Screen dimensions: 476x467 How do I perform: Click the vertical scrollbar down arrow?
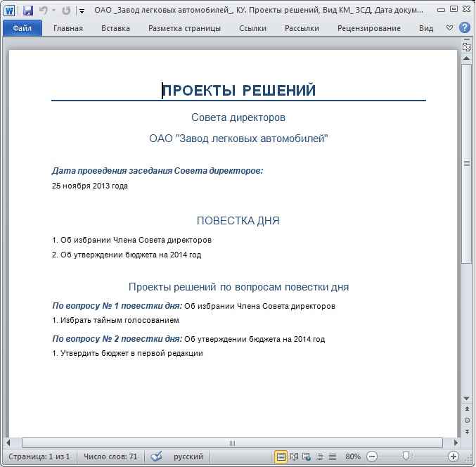point(467,398)
